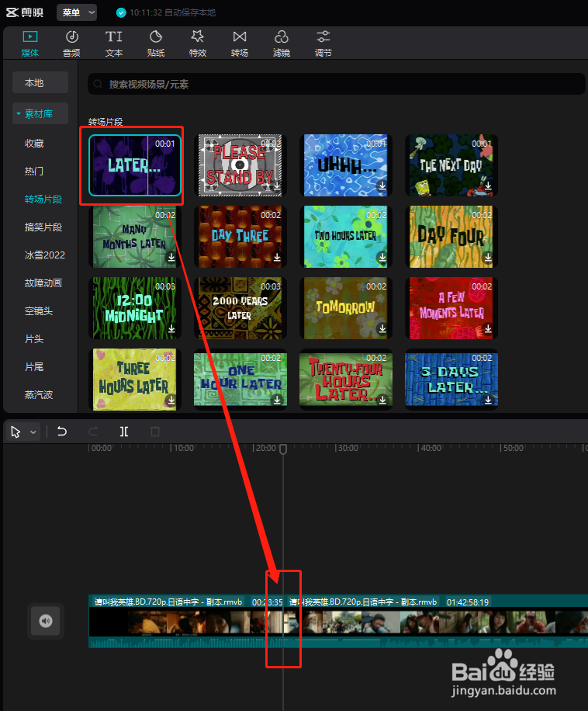Open the 调节 adjustment tab
The width and height of the screenshot is (588, 711).
pos(323,43)
